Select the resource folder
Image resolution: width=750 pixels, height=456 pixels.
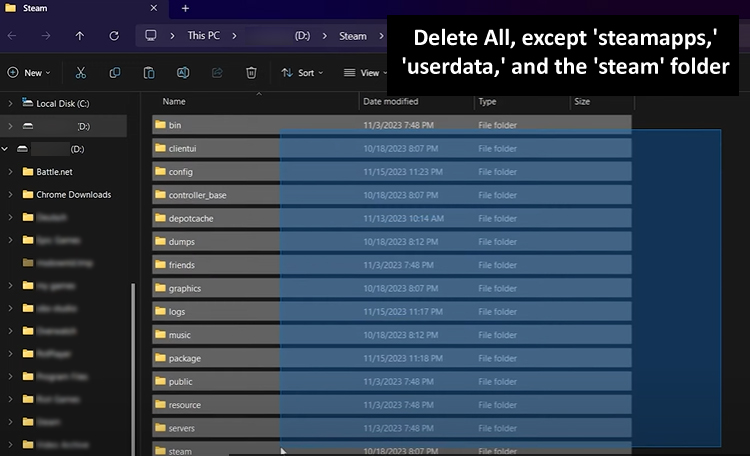point(392,405)
